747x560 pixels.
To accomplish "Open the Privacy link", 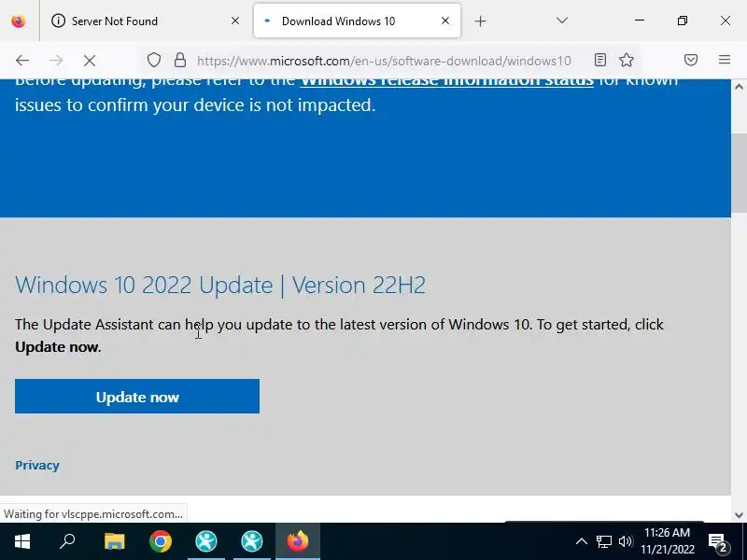I will tap(37, 465).
